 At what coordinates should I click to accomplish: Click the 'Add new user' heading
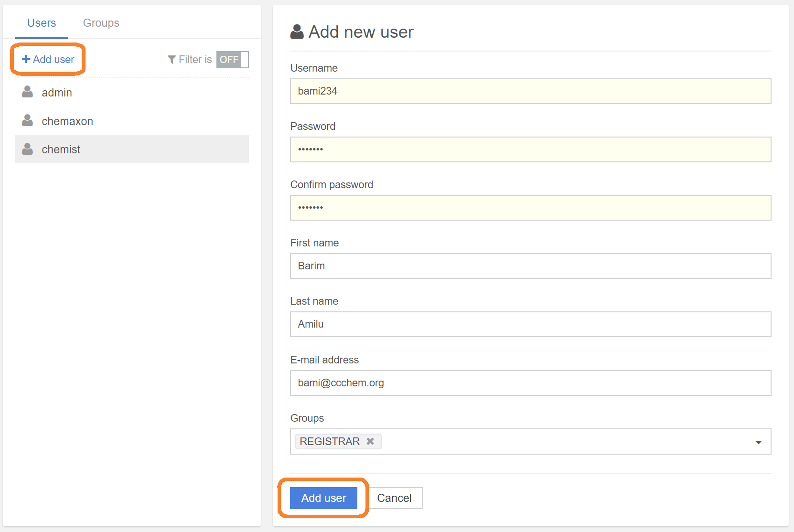point(361,32)
